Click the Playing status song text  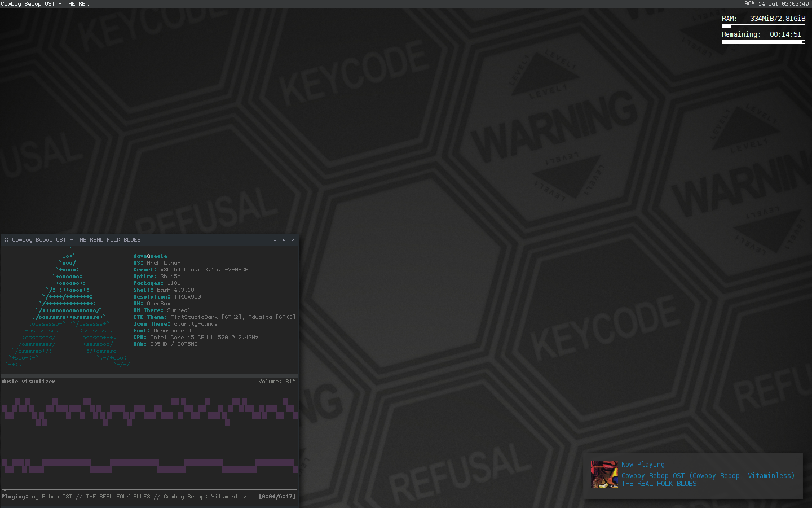click(140, 497)
